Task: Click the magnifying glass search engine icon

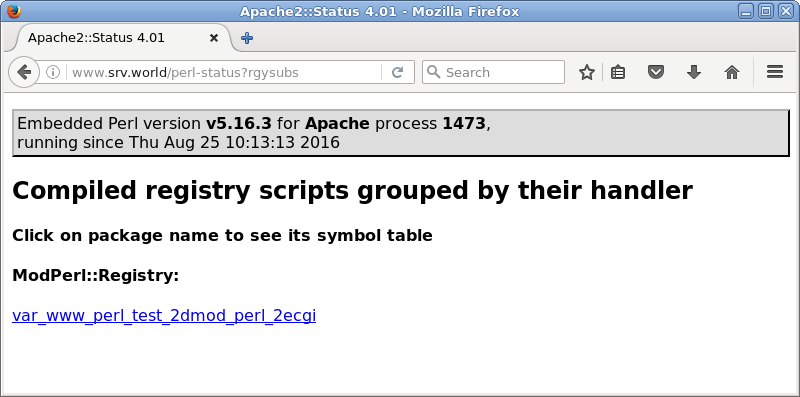Action: [x=434, y=72]
